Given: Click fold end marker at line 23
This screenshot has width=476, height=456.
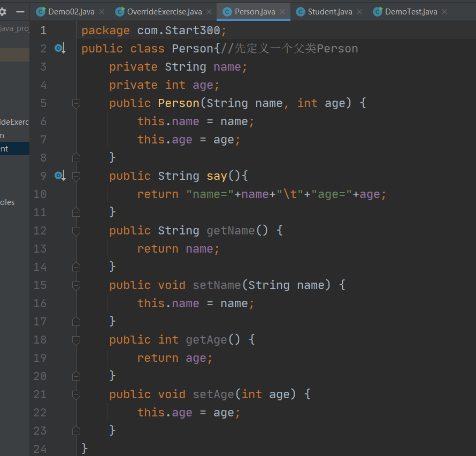Looking at the screenshot, I should click(76, 430).
